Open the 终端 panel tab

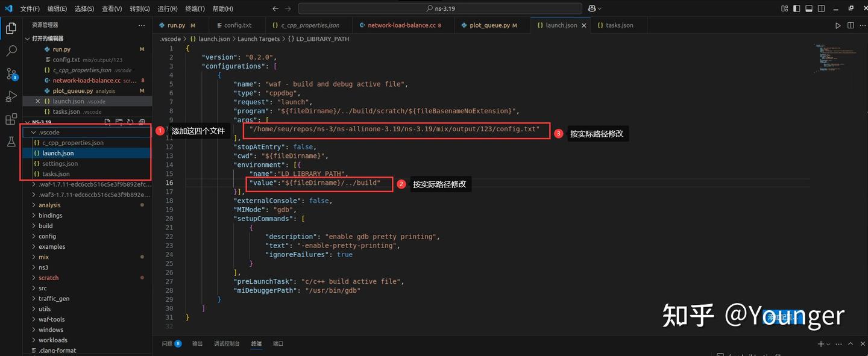tap(256, 343)
